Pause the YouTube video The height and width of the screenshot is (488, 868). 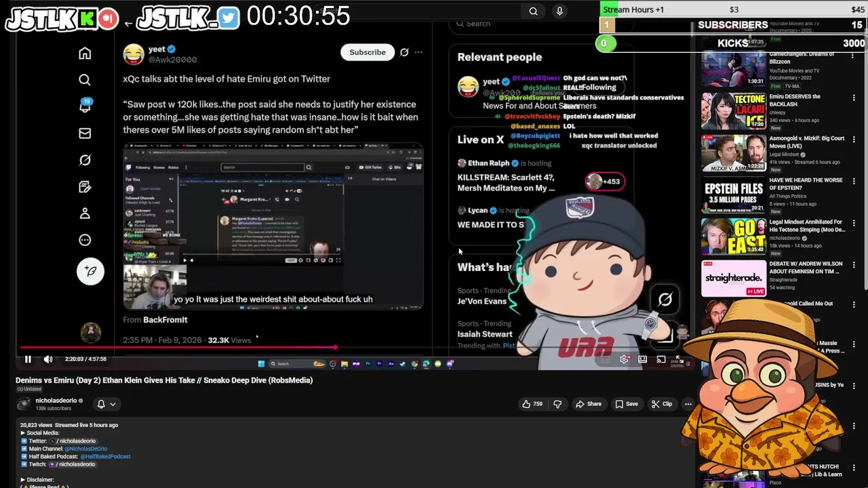click(28, 359)
